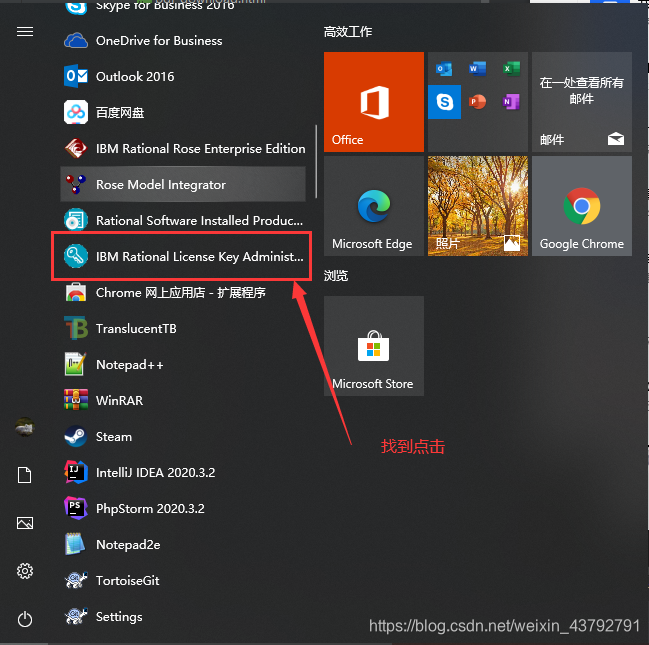
Task: Open Excel icon in Office tile group
Action: click(x=511, y=68)
